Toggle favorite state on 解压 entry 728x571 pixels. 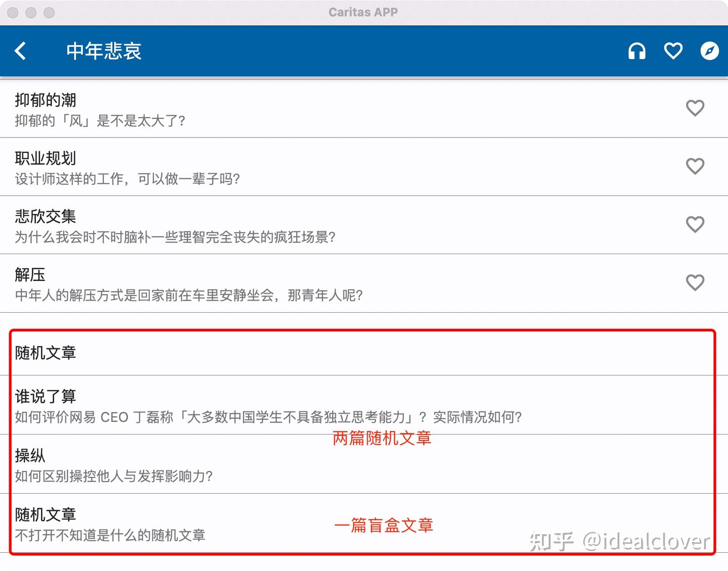(695, 282)
